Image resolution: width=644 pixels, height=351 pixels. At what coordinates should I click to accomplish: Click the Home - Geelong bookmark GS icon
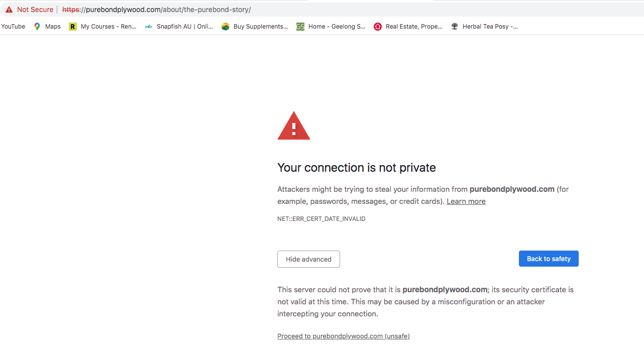point(300,27)
